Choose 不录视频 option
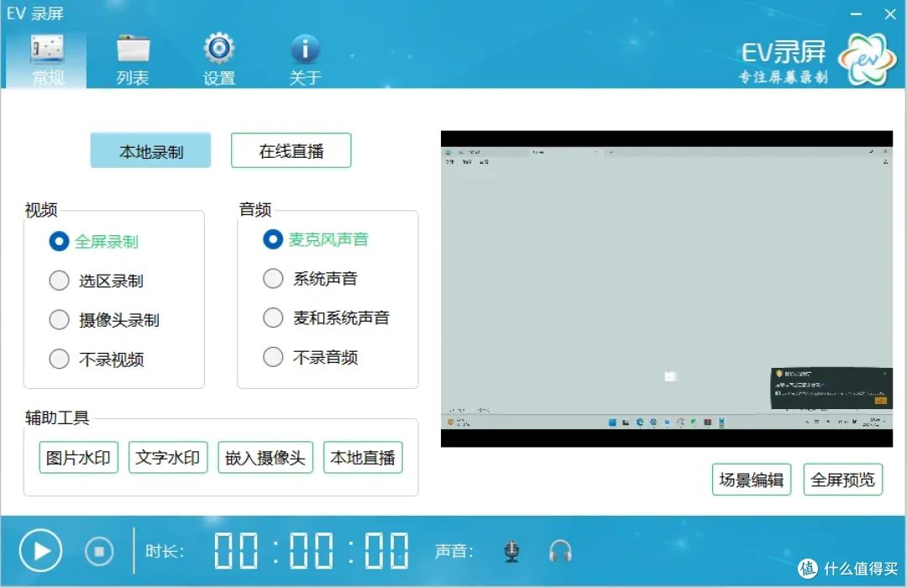 tap(97, 360)
